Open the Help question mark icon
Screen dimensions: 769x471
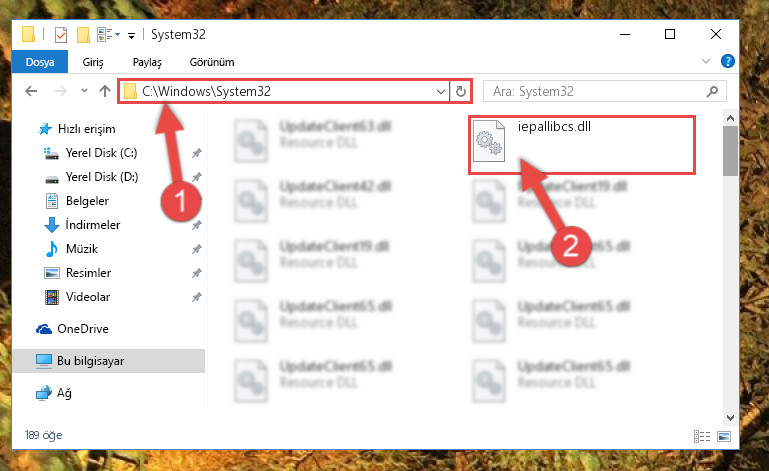click(727, 61)
